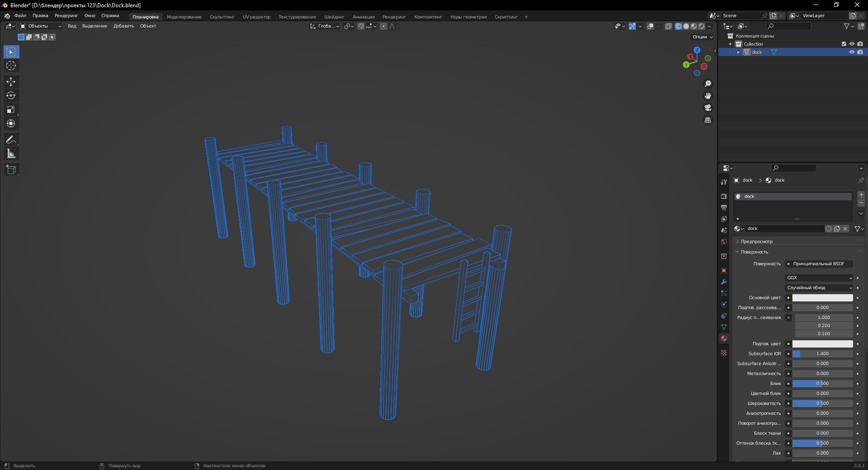Open the Опции dropdown
Screen dimensions: 868x470
pos(702,37)
